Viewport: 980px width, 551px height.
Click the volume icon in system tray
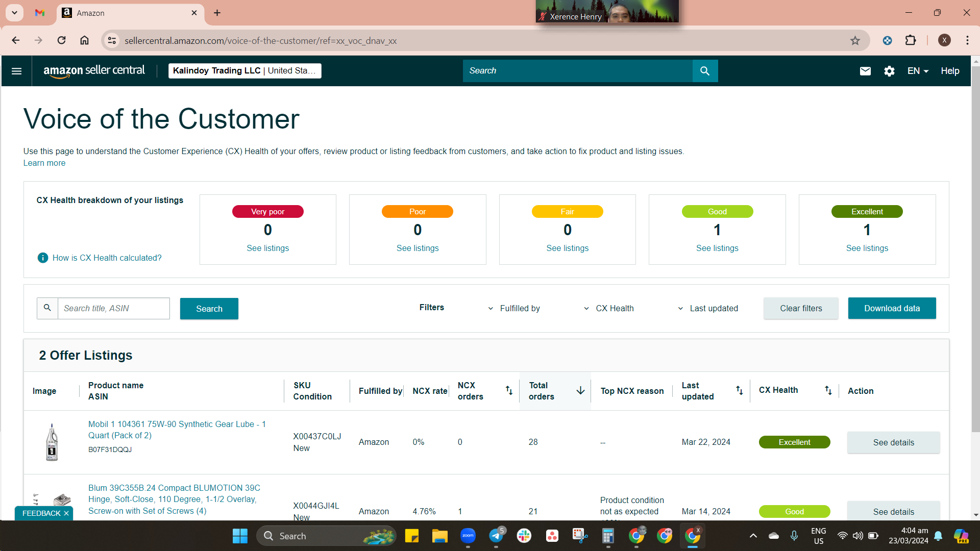(857, 536)
